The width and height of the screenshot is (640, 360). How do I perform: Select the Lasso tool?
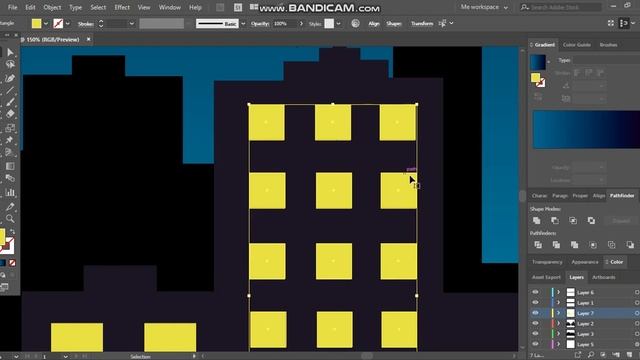(x=10, y=64)
